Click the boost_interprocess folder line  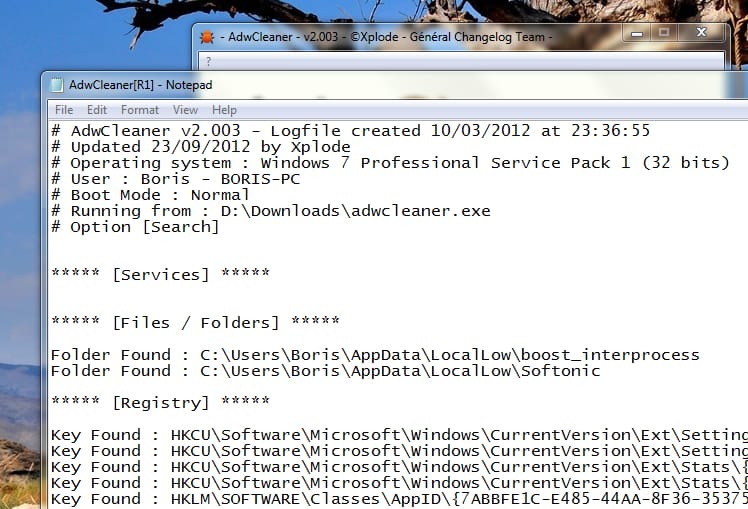click(375, 355)
